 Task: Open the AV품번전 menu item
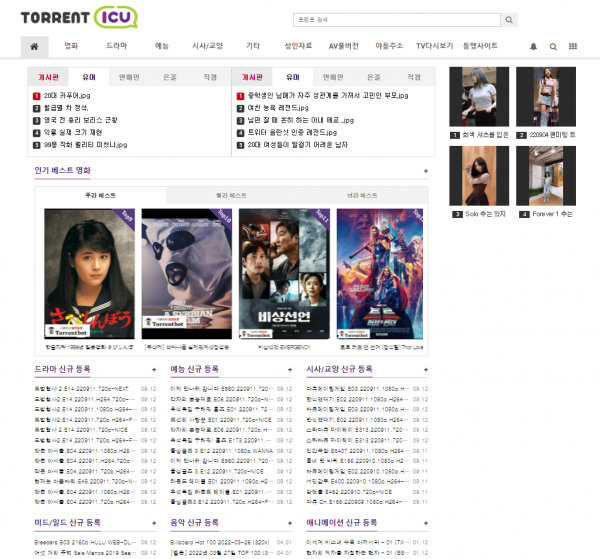click(x=343, y=46)
